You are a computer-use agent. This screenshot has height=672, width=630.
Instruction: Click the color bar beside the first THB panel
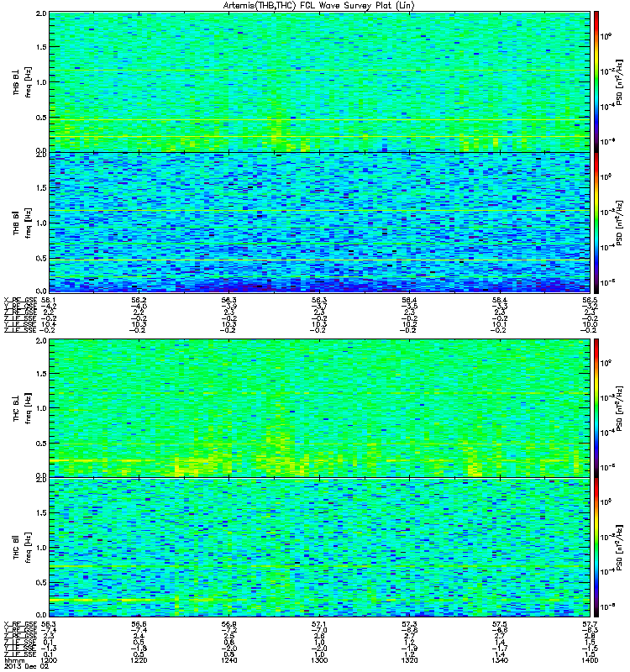[596, 81]
